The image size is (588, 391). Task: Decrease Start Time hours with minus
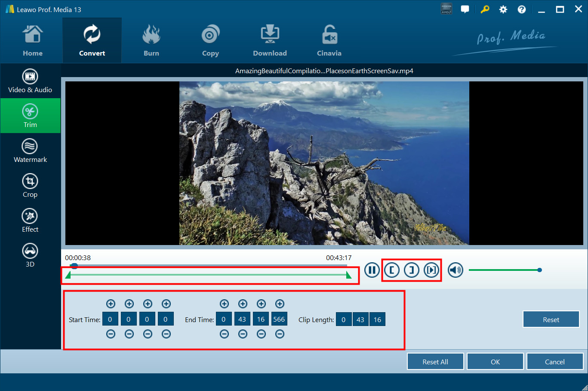111,334
